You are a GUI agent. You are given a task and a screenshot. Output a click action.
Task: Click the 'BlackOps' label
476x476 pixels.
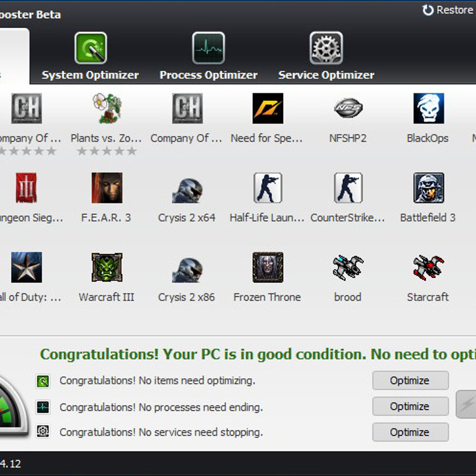pos(428,138)
